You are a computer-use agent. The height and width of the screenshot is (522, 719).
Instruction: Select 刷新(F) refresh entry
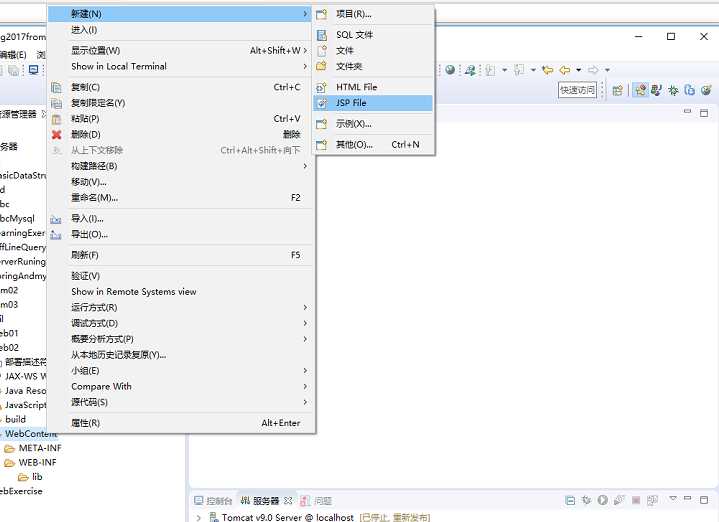point(181,255)
